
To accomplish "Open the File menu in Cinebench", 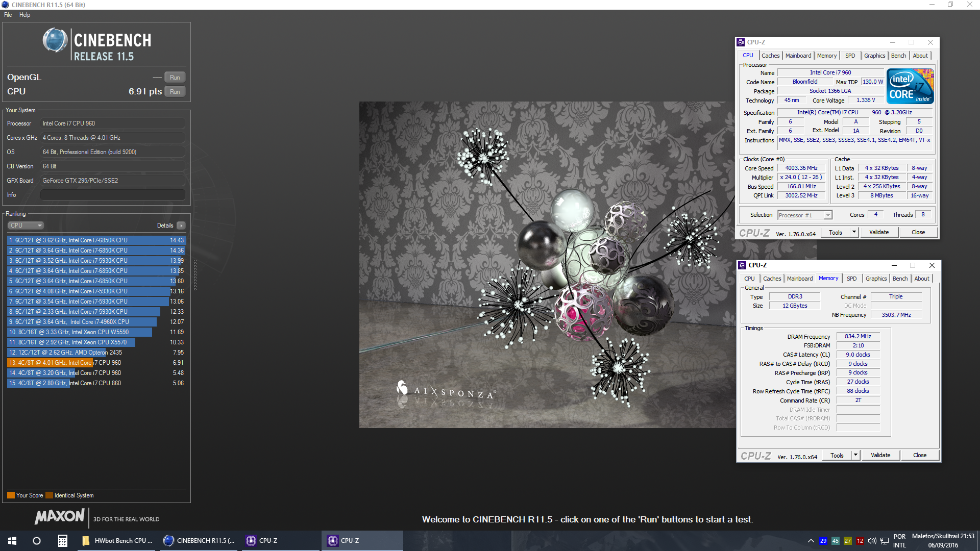I will pyautogui.click(x=8, y=15).
